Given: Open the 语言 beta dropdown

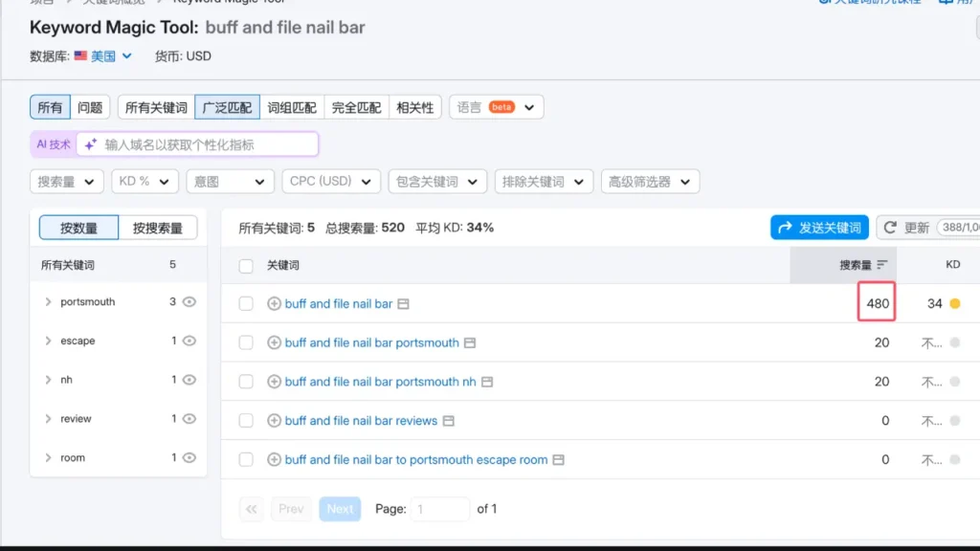Looking at the screenshot, I should 497,107.
